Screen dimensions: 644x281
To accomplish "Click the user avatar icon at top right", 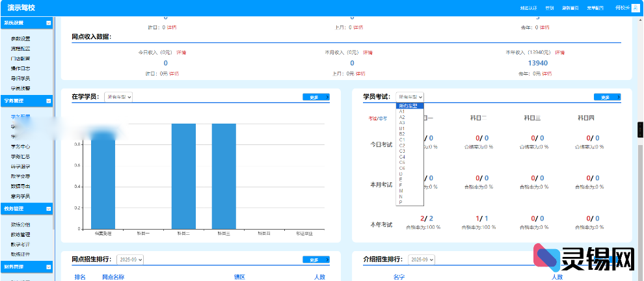I will 635,8.
